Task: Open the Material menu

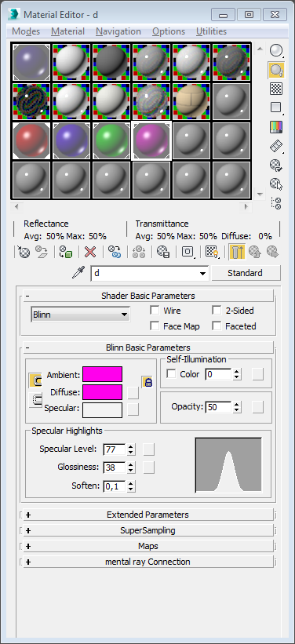Action: tap(67, 31)
